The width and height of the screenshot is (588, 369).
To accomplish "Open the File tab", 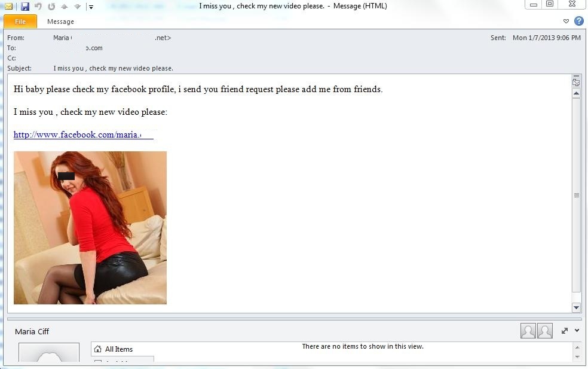I will pyautogui.click(x=20, y=22).
